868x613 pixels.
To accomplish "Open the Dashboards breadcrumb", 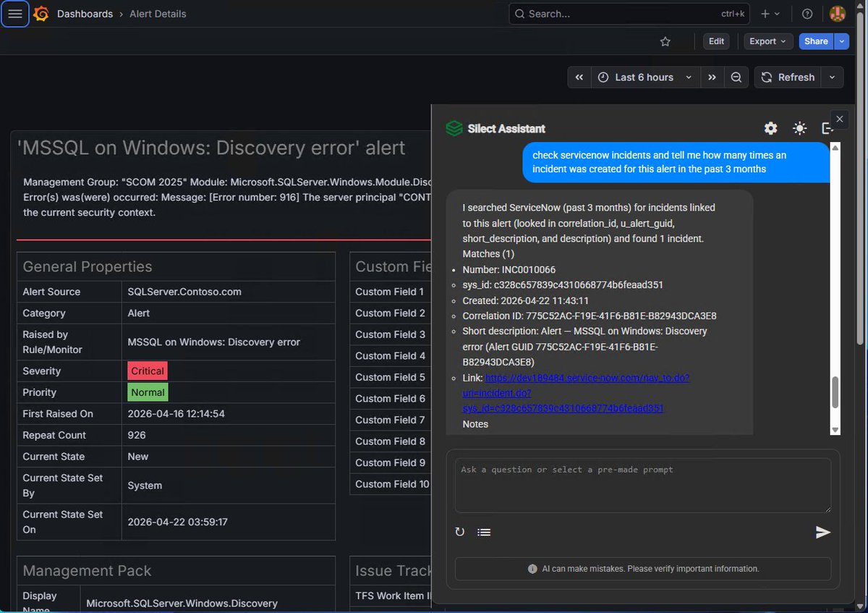I will (x=85, y=14).
